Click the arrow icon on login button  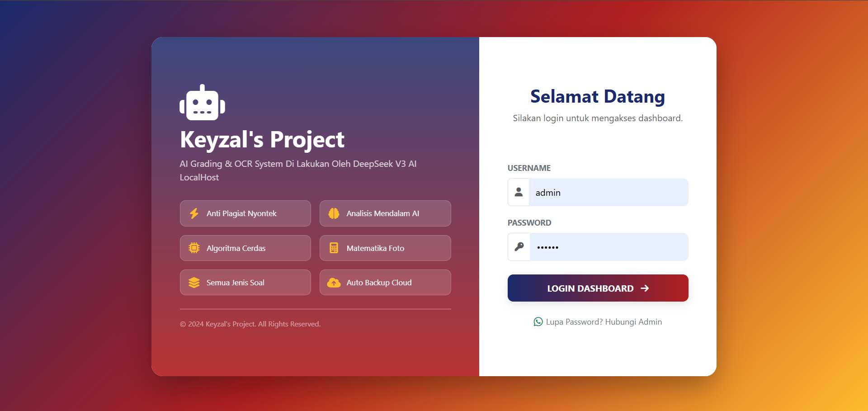pos(645,288)
